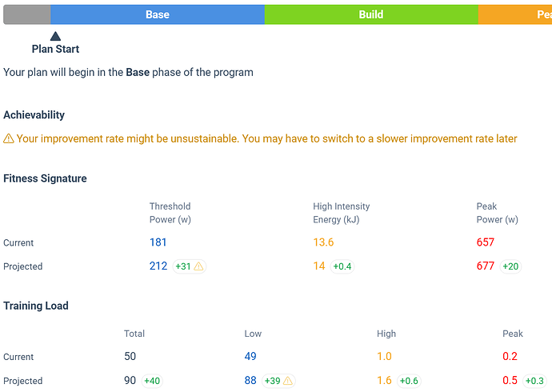
Task: Click warning icon in +31 threshold badge
Action: coord(199,266)
